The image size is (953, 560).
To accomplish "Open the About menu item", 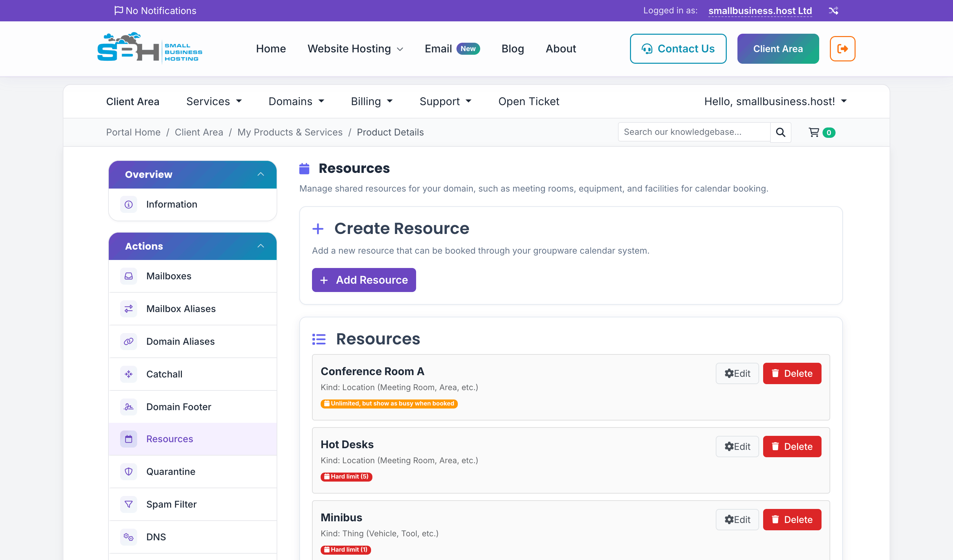I will click(x=561, y=49).
